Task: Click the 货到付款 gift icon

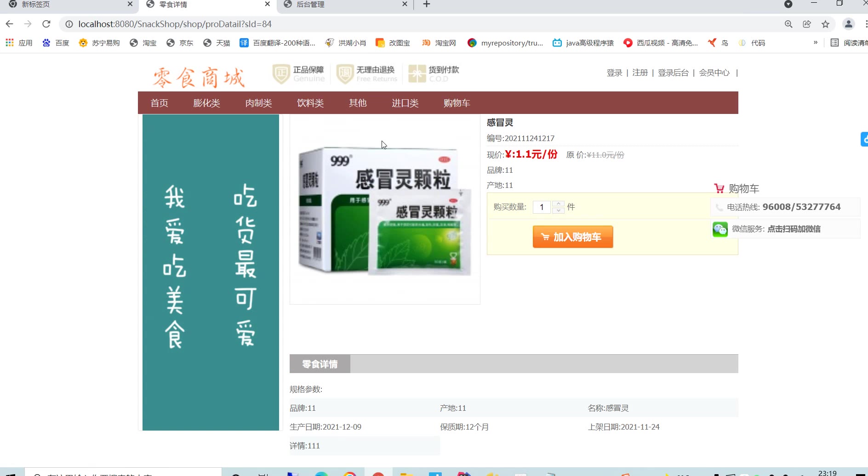Action: pos(417,74)
